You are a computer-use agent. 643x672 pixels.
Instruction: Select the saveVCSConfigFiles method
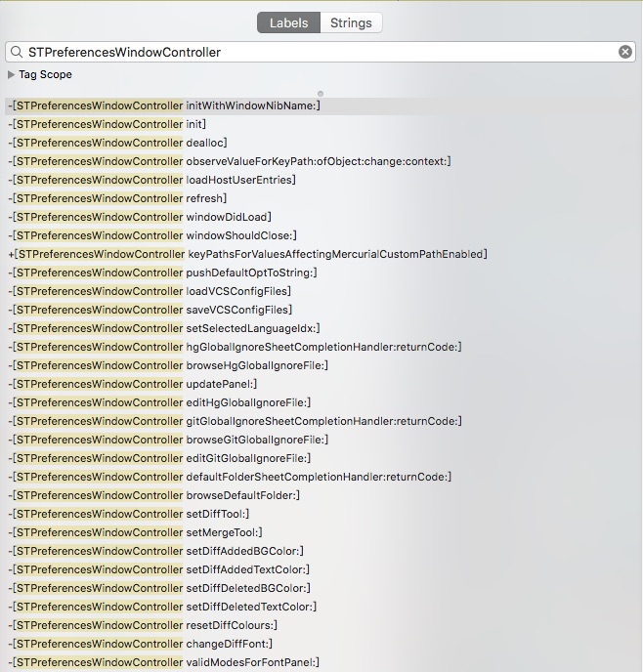pos(150,310)
